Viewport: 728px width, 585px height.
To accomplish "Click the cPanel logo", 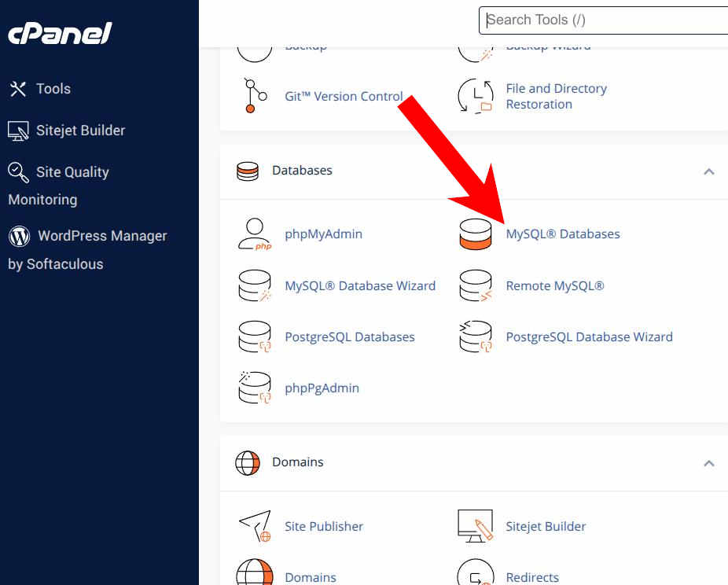I will coord(60,34).
